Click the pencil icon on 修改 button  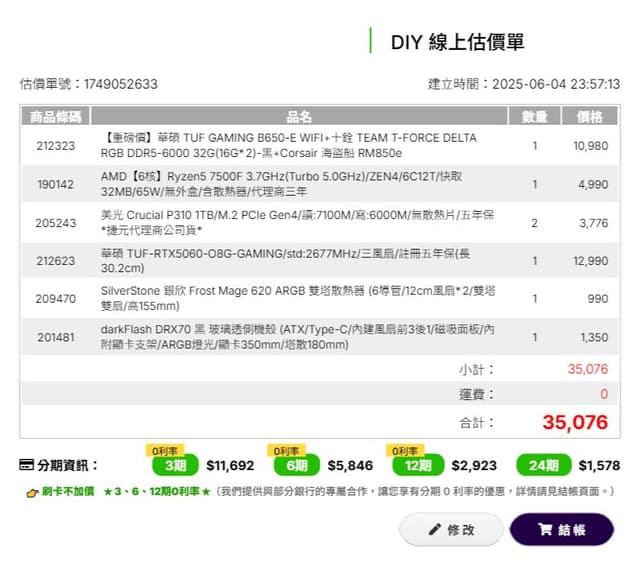click(x=434, y=529)
